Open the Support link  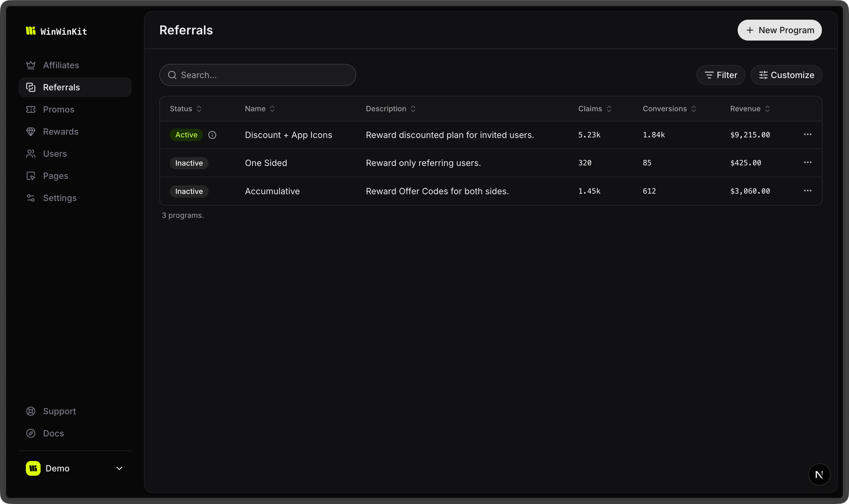click(75, 411)
